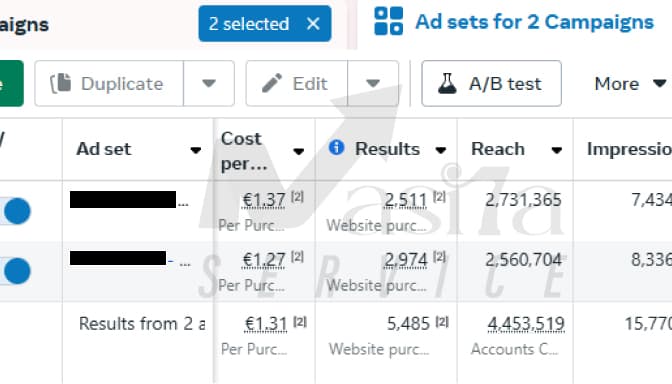Click the A/B test button
This screenshot has width=672, height=384.
[x=492, y=83]
